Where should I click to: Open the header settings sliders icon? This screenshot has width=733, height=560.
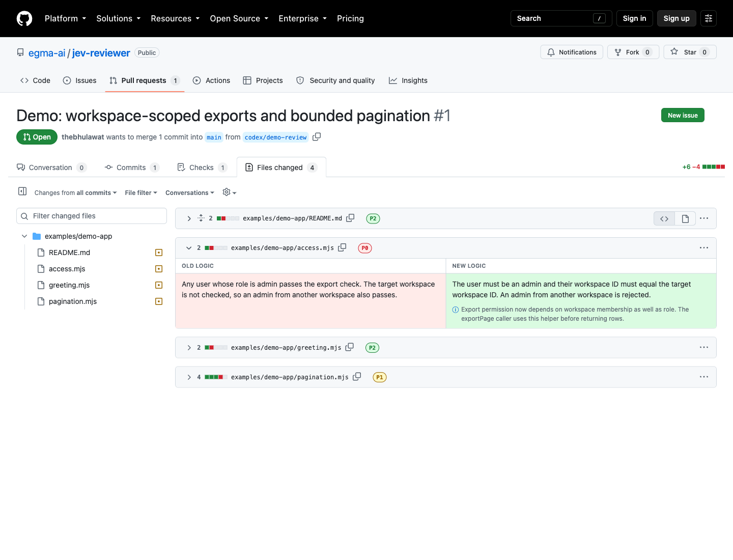point(709,18)
